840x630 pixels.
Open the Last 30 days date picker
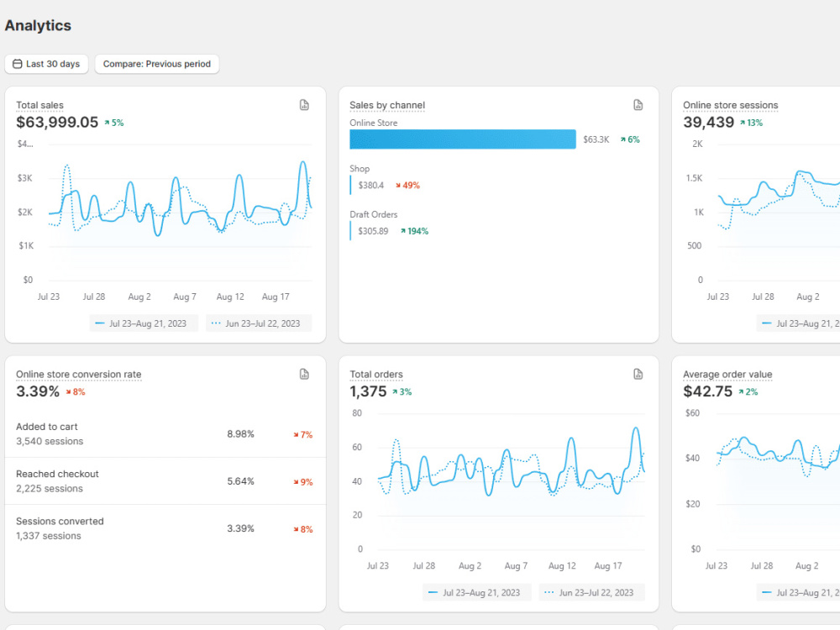pos(46,64)
